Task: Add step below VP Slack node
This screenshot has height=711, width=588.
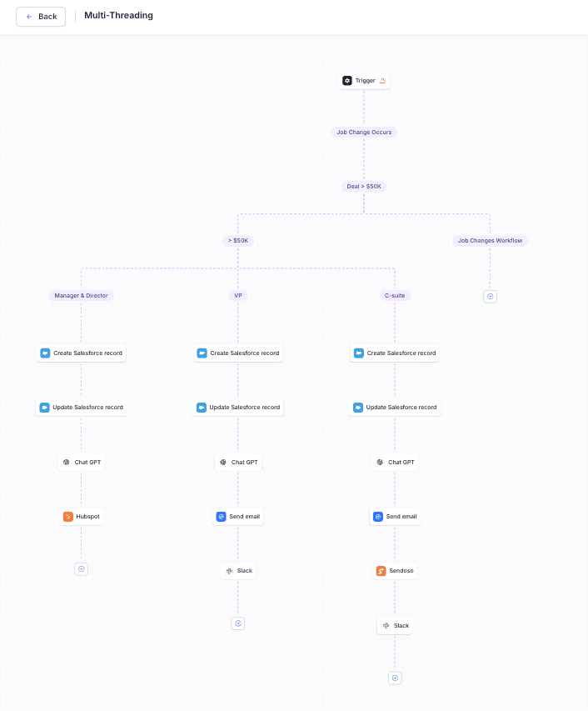Action: click(238, 624)
